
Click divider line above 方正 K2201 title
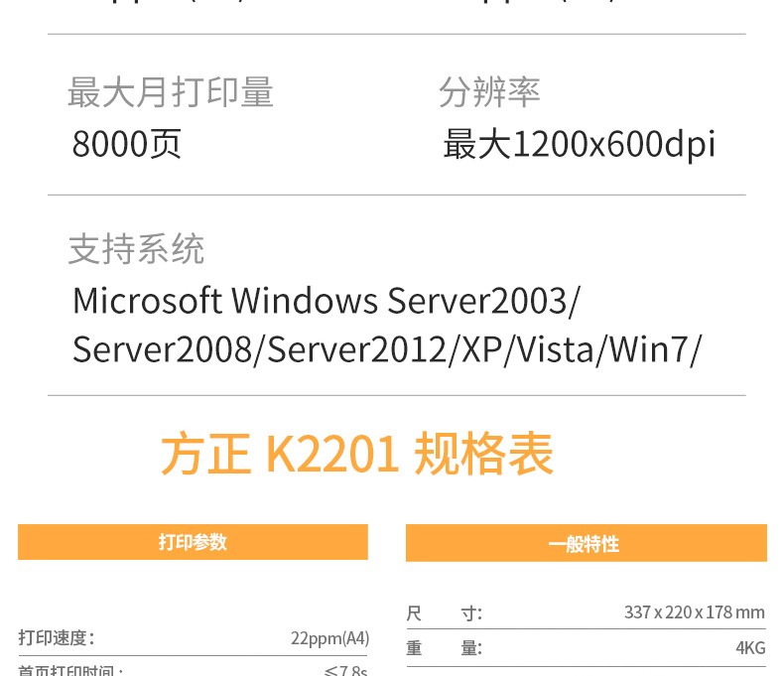[397, 395]
